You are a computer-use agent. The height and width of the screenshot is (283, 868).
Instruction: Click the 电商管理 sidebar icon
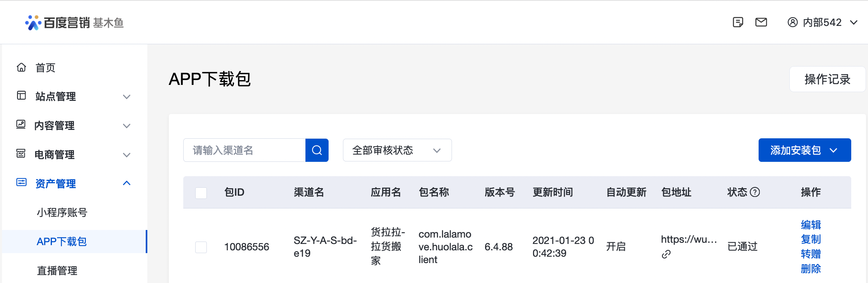[x=22, y=155]
